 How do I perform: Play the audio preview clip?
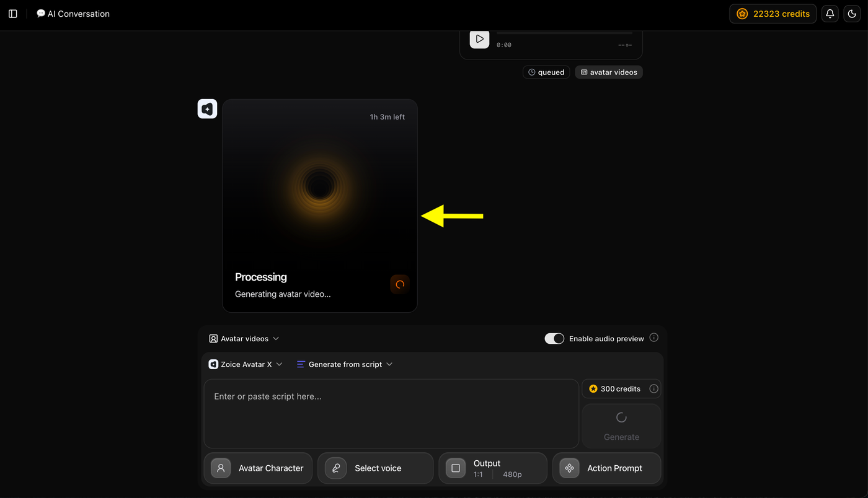tap(479, 39)
